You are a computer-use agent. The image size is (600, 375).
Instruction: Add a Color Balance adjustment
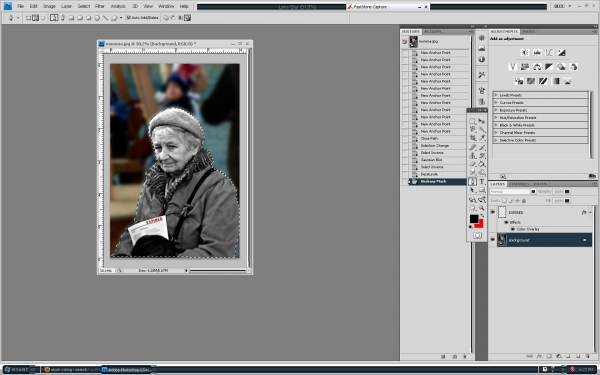pyautogui.click(x=537, y=67)
